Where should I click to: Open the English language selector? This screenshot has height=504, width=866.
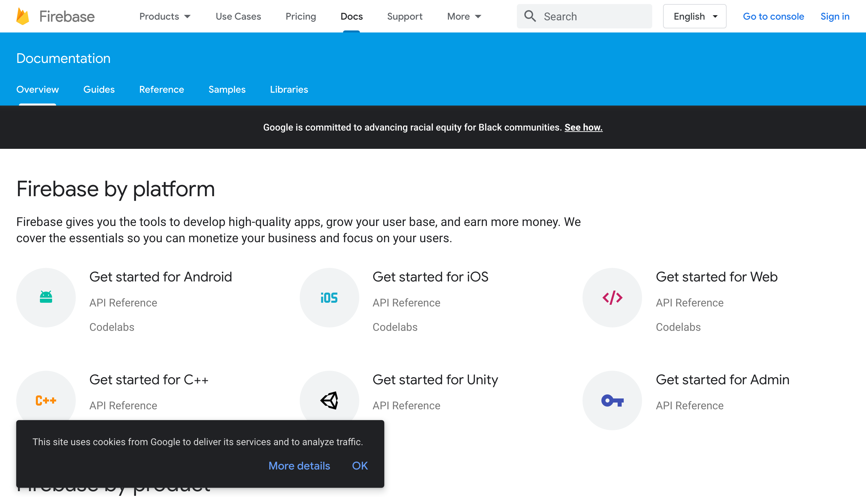[x=694, y=16]
